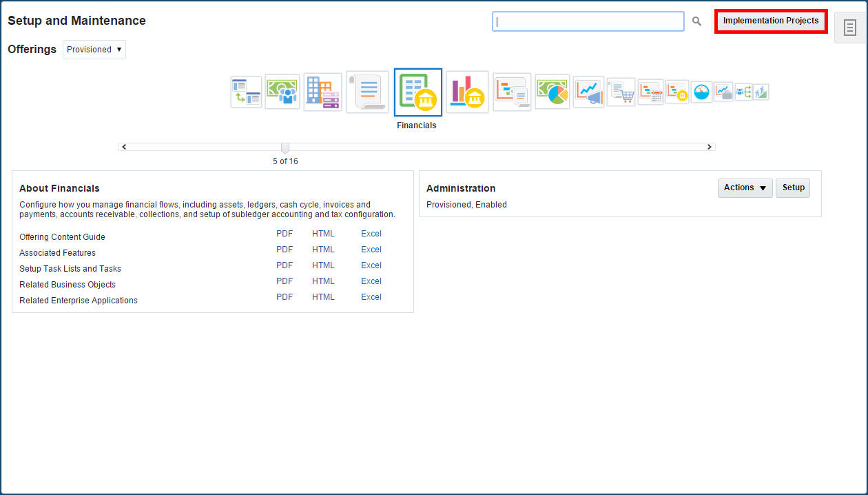This screenshot has width=868, height=495.
Task: Click the slider left arrow
Action: click(123, 147)
